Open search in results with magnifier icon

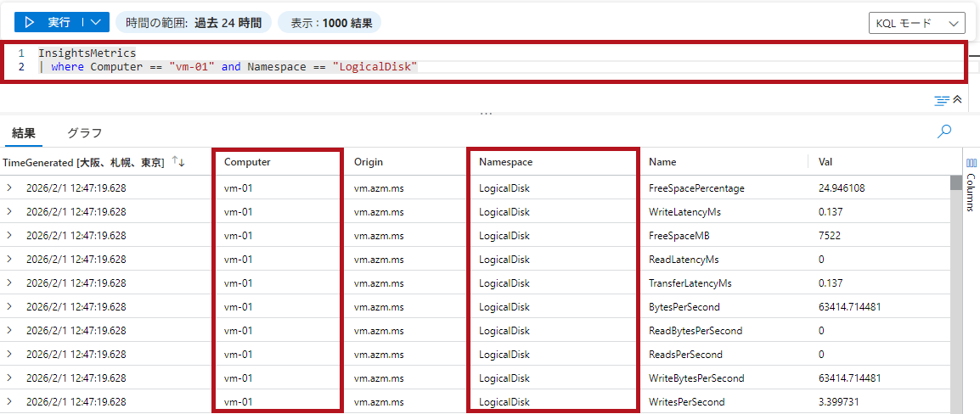pyautogui.click(x=943, y=131)
